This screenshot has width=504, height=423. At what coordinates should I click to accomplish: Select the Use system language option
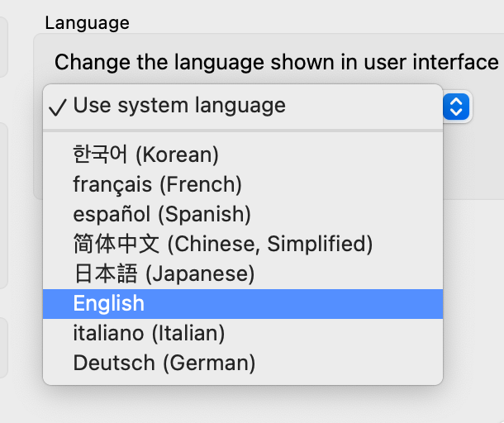[x=179, y=106]
